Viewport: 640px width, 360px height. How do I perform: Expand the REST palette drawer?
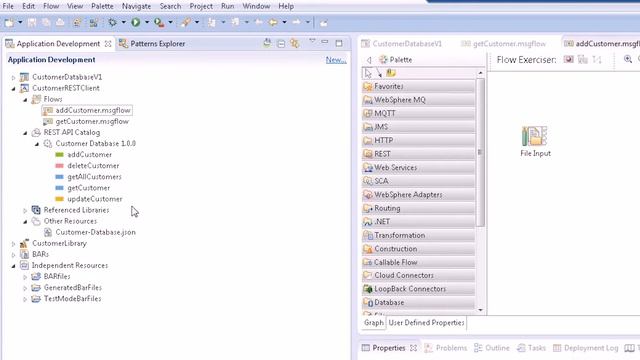(x=418, y=154)
